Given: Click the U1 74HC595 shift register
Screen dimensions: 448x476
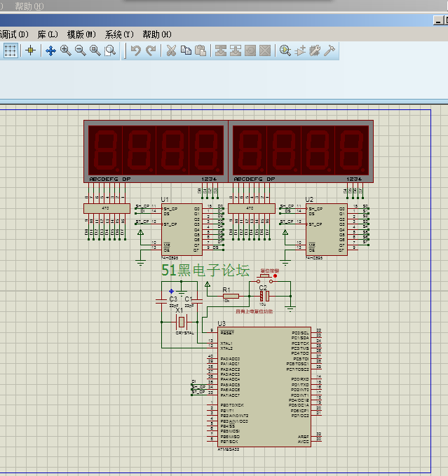Looking at the screenshot, I should tap(182, 229).
